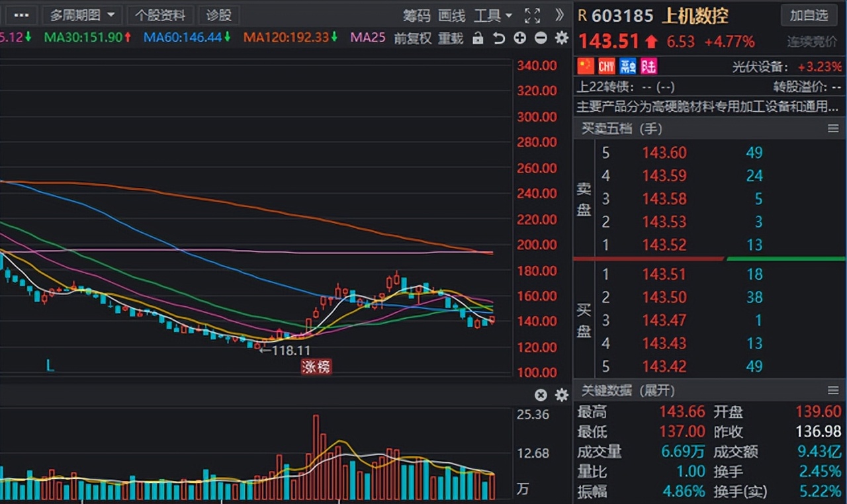Click sell level 1 price 143.52
This screenshot has height=504, width=847.
tap(664, 245)
